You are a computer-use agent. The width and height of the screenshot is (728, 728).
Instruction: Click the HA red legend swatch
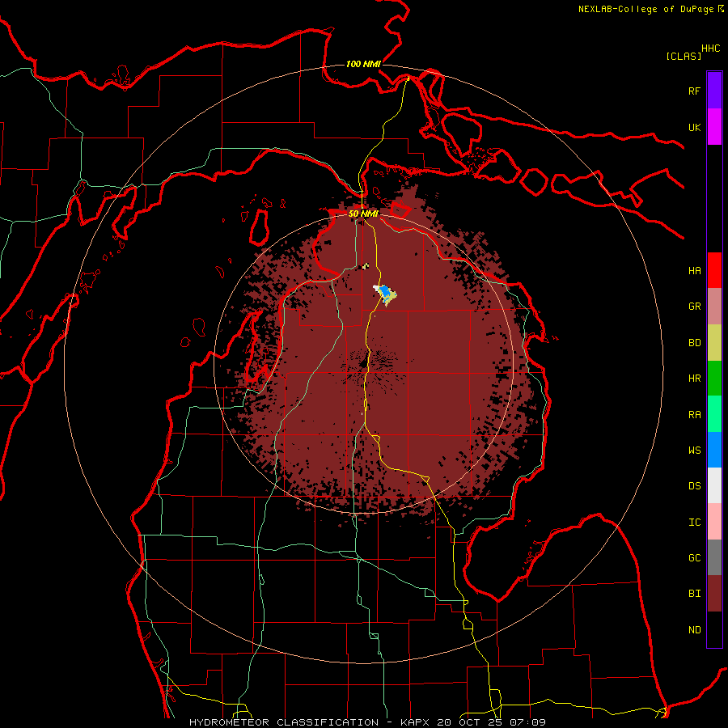point(714,270)
